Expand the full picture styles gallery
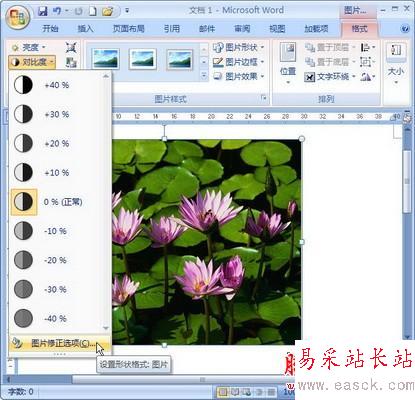The height and width of the screenshot is (400, 415). 204,76
